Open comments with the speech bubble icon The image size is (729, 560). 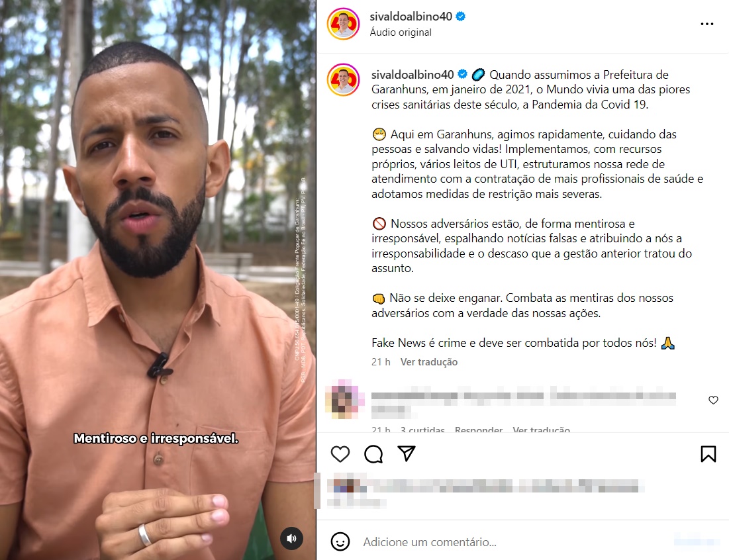click(373, 454)
